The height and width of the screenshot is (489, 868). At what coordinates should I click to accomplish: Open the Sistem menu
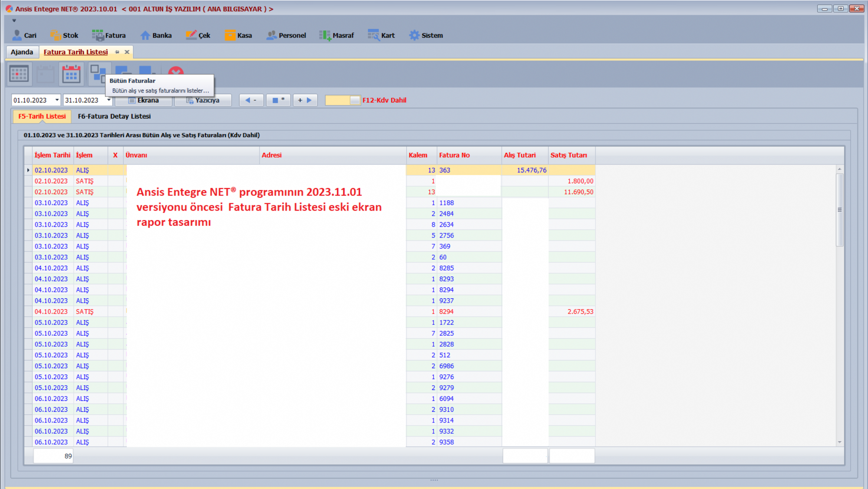pos(426,35)
